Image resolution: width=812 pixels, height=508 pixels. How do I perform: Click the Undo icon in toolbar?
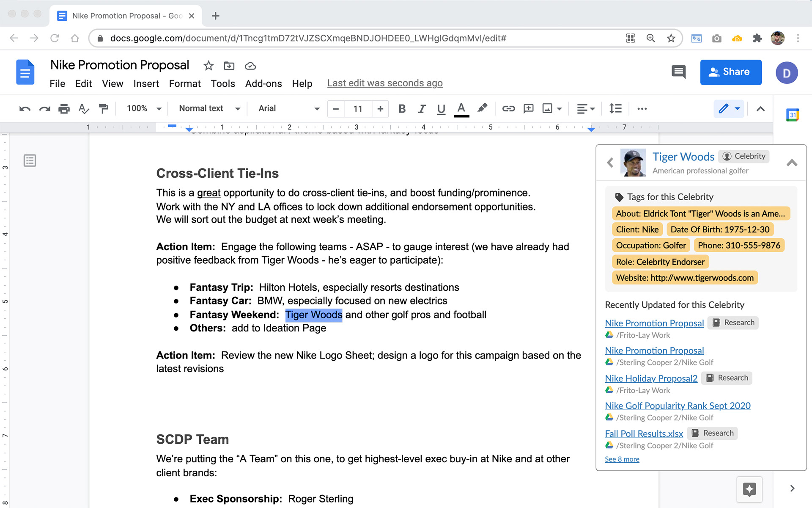25,109
